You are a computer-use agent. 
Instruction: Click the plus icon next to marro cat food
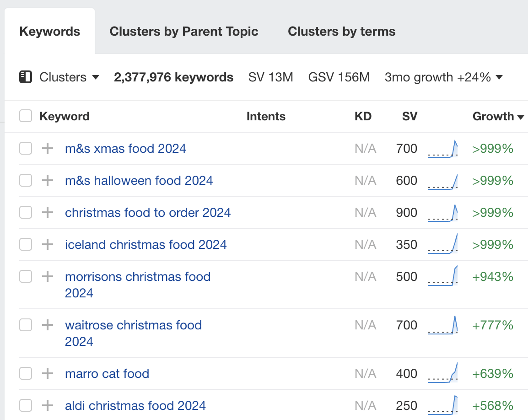(47, 373)
